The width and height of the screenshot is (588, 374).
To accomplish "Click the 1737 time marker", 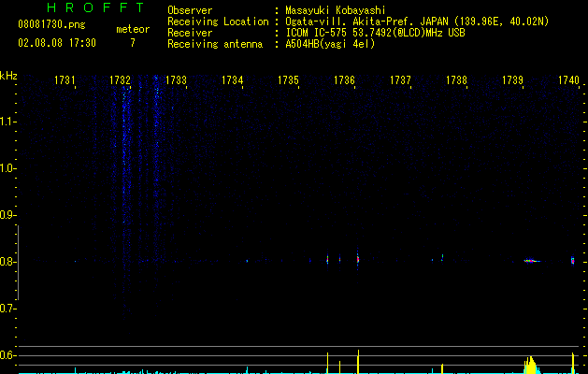I will point(400,80).
